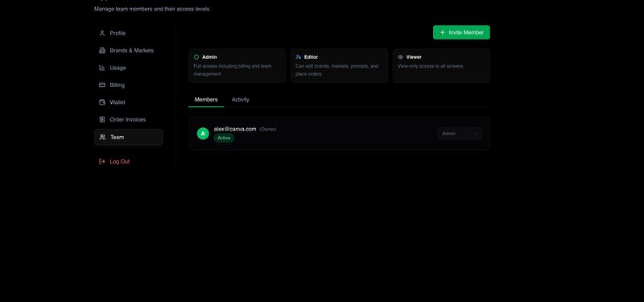644x302 pixels.
Task: Click 'View-only access to all screens' description
Action: (430, 66)
